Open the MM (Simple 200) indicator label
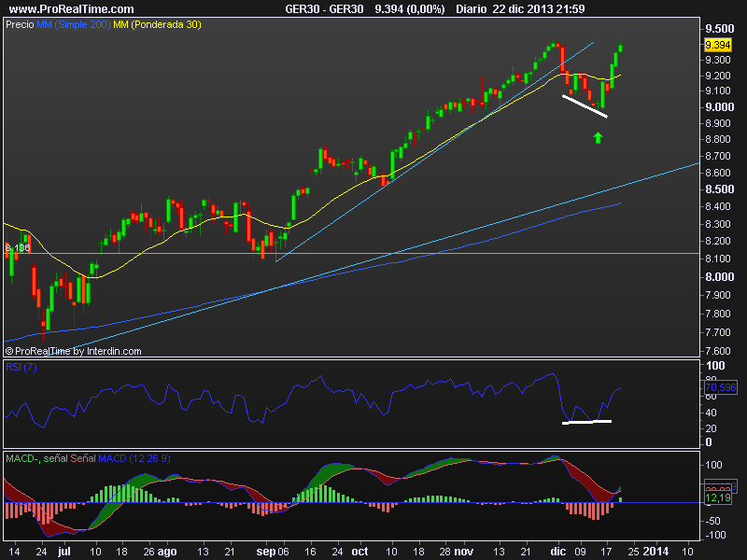Screen dimensions: 747x560 point(74,24)
